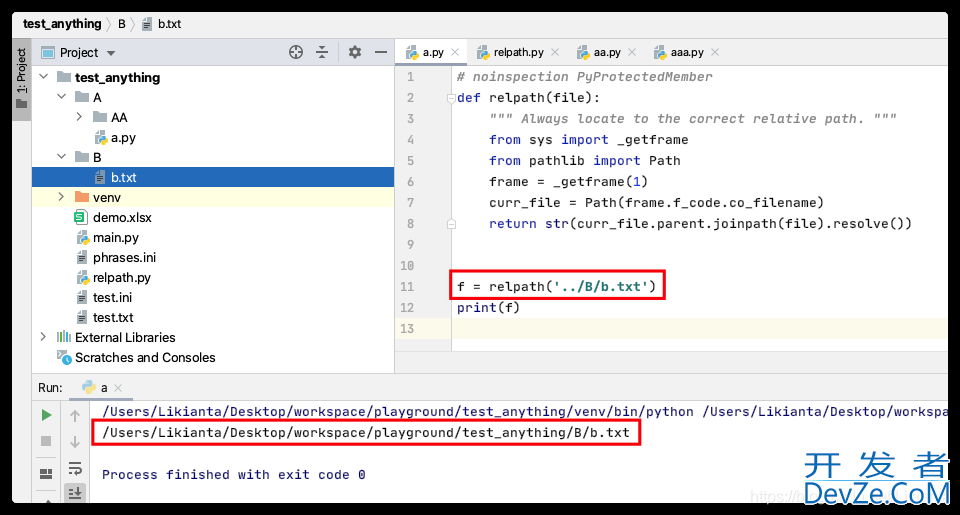Select venv folder label

coord(107,198)
